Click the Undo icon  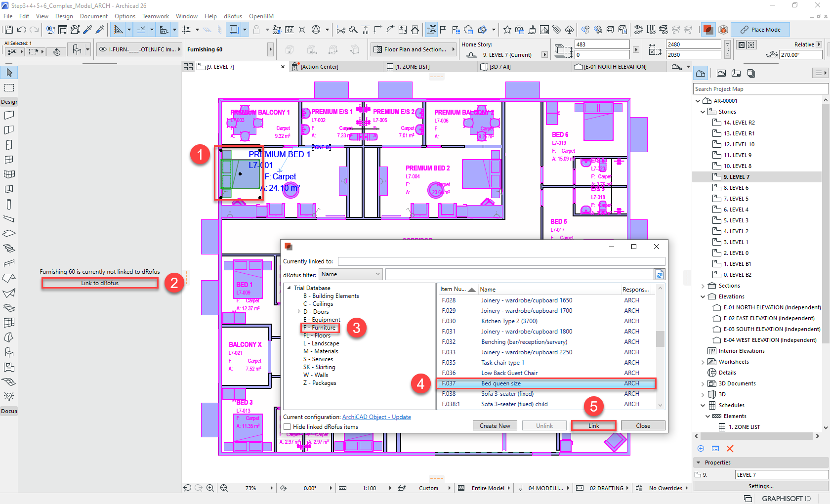[x=22, y=30]
